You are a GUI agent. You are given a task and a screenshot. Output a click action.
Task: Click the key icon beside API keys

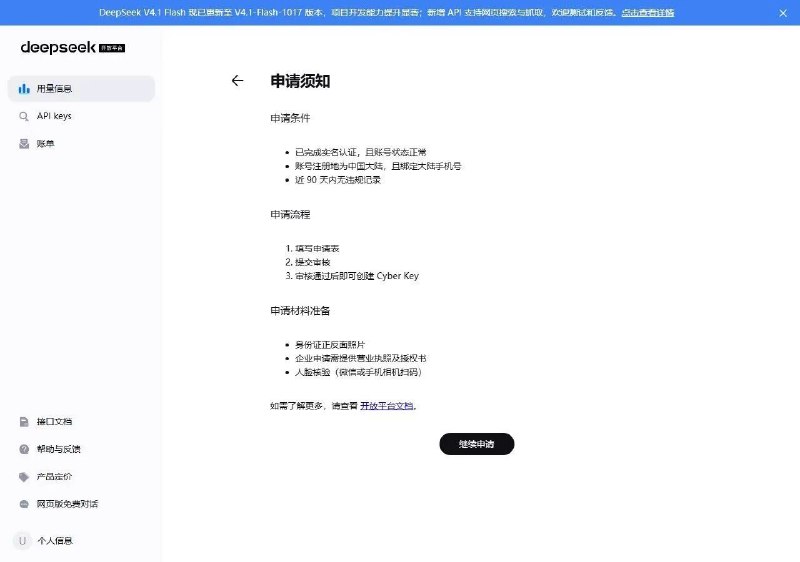(x=24, y=116)
